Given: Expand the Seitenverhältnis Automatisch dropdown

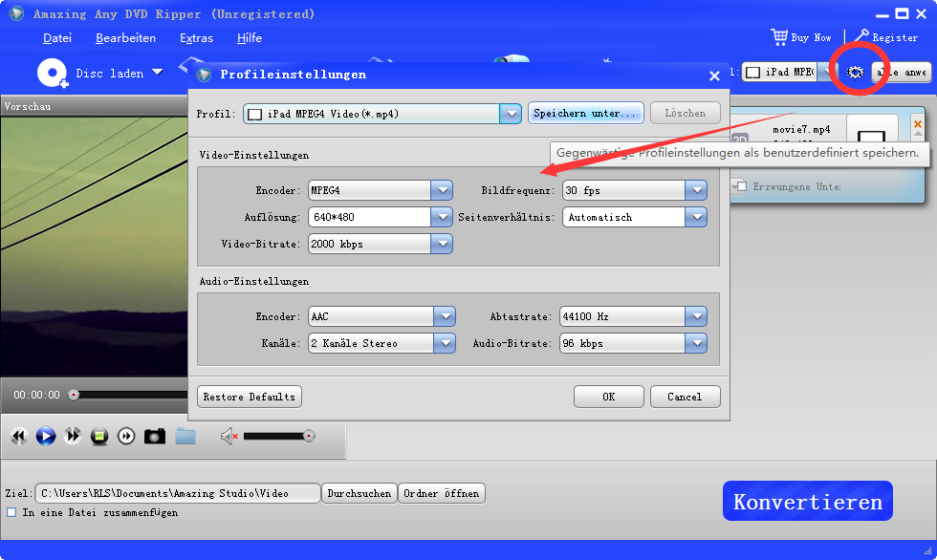Looking at the screenshot, I should 696,217.
